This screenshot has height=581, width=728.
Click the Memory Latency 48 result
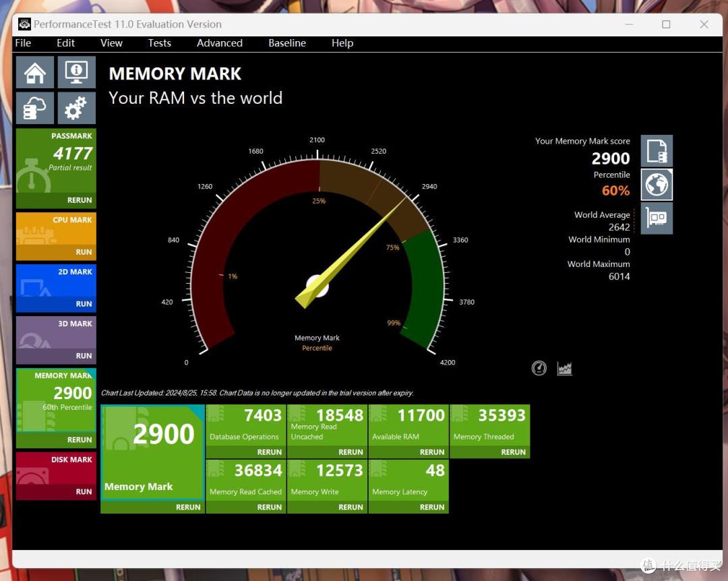[x=408, y=480]
